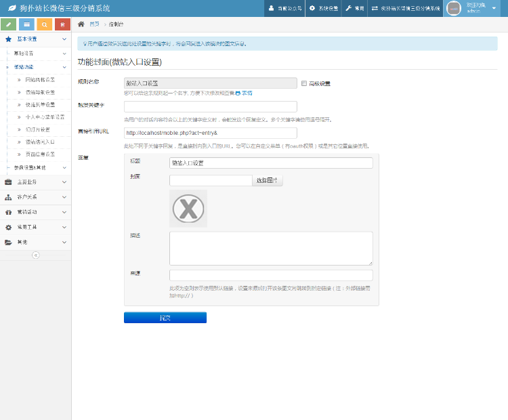Click the lightbulb icon in info banner

85,44
